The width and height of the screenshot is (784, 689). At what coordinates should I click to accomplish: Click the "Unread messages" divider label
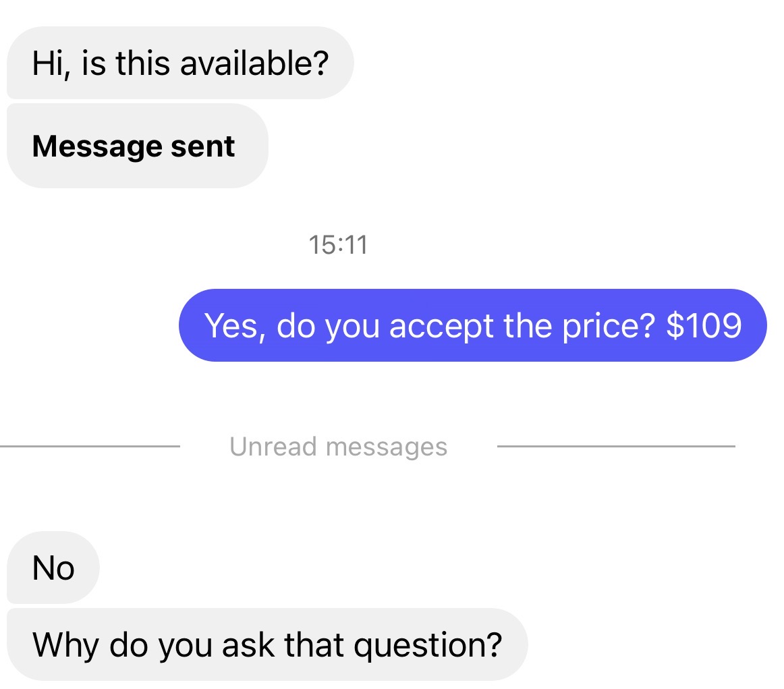338,446
